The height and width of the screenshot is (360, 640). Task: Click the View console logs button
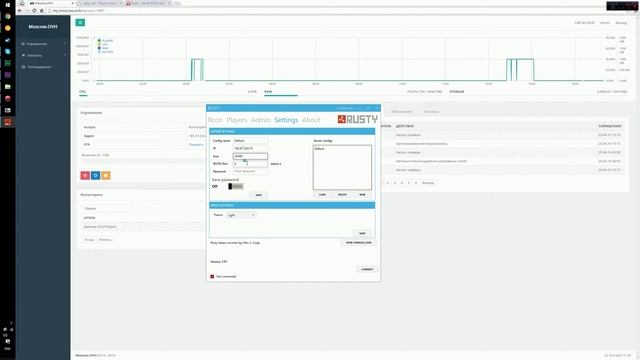pyautogui.click(x=358, y=242)
